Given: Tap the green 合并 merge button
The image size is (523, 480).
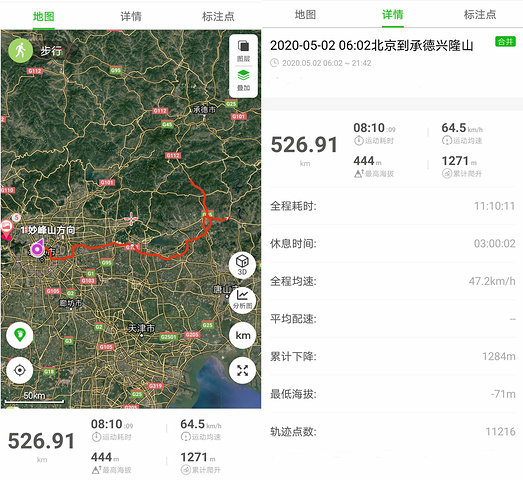Looking at the screenshot, I should tap(505, 41).
